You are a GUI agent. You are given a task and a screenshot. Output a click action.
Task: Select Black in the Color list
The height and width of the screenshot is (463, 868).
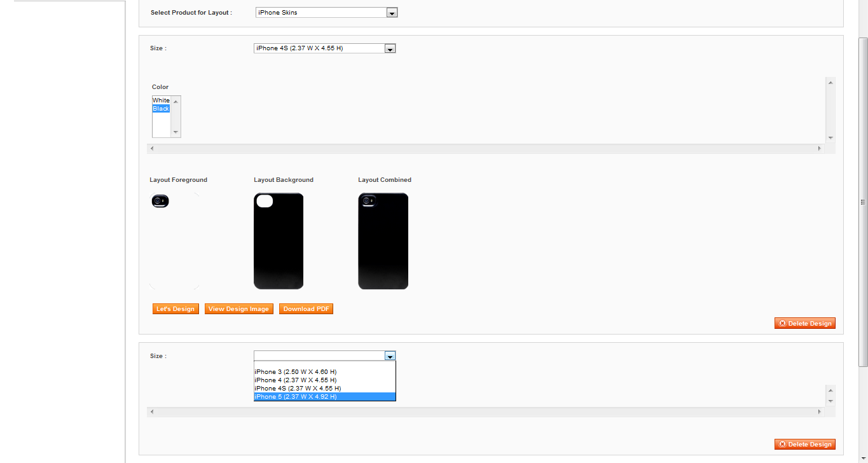click(x=162, y=109)
